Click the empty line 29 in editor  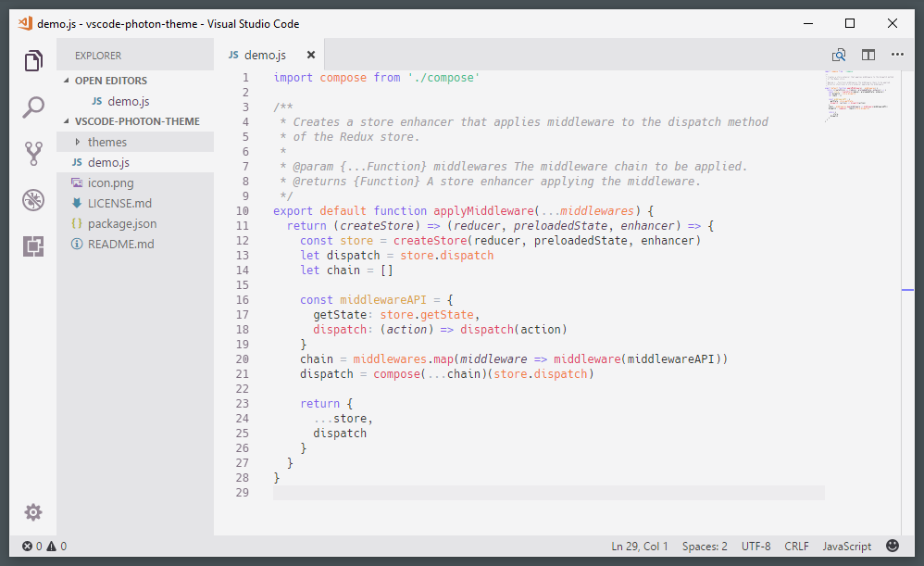(549, 492)
